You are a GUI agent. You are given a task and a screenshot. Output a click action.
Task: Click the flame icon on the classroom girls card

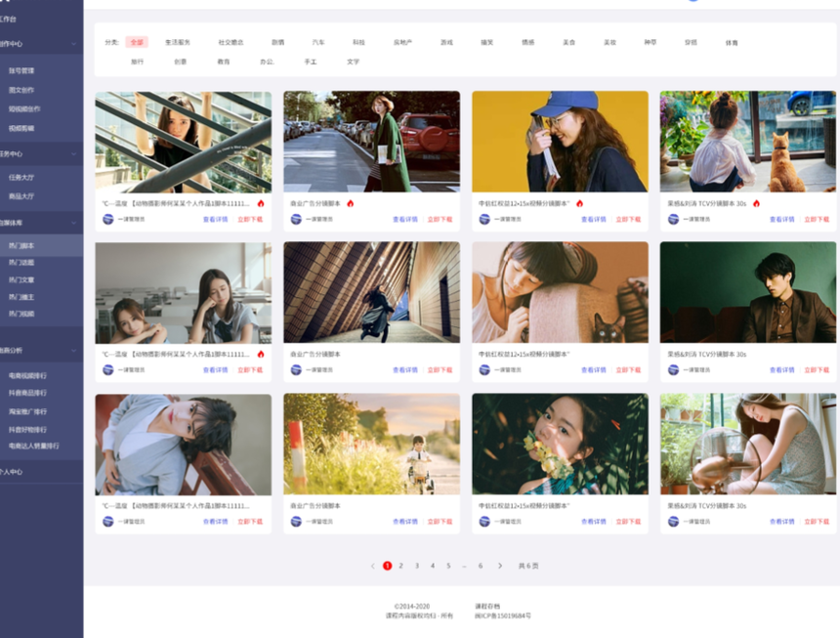(x=261, y=354)
